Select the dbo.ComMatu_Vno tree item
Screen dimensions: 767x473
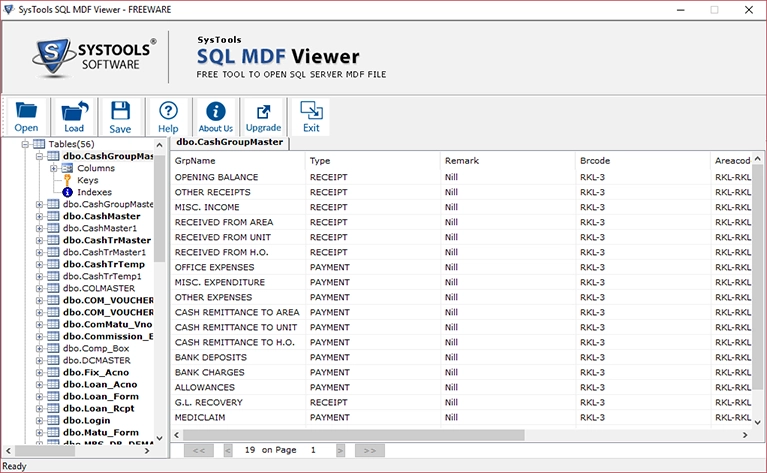click(x=107, y=324)
